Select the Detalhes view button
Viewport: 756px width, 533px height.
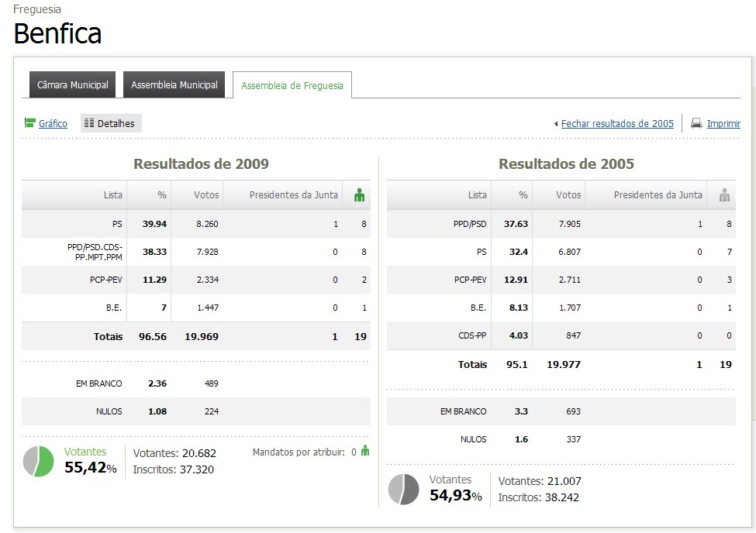111,123
